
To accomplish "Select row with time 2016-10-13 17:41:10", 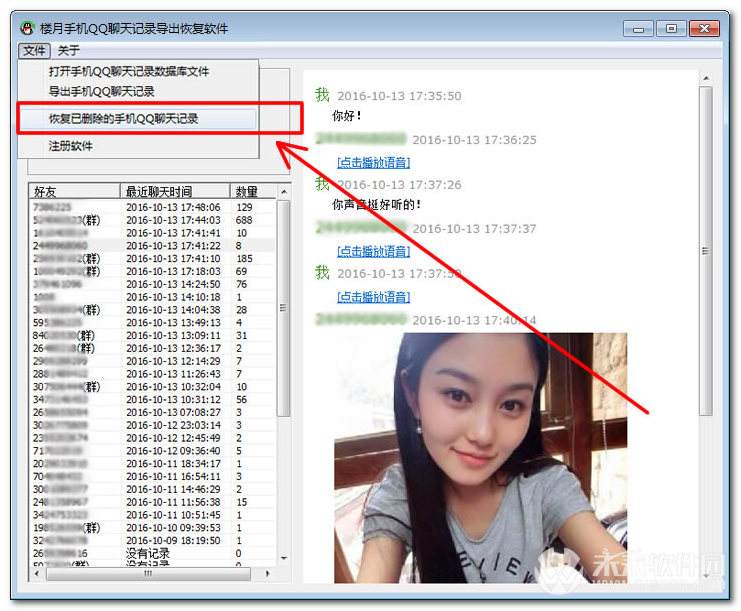I will click(152, 258).
